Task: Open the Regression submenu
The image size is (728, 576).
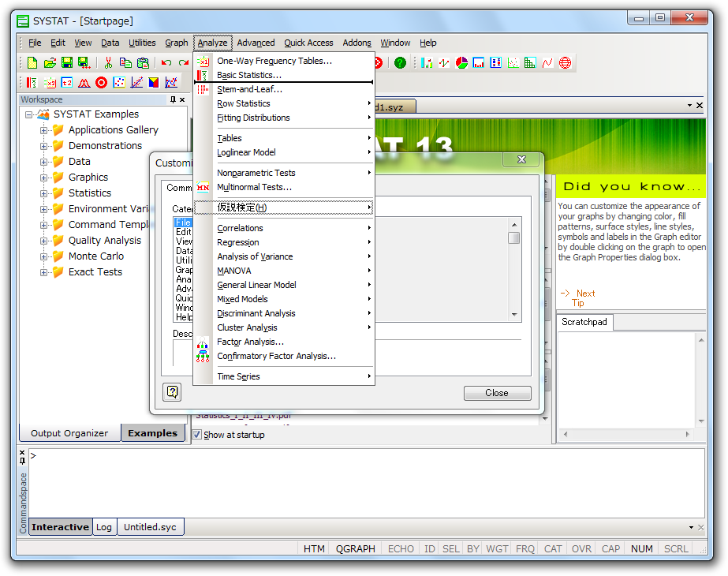Action: pyautogui.click(x=284, y=242)
